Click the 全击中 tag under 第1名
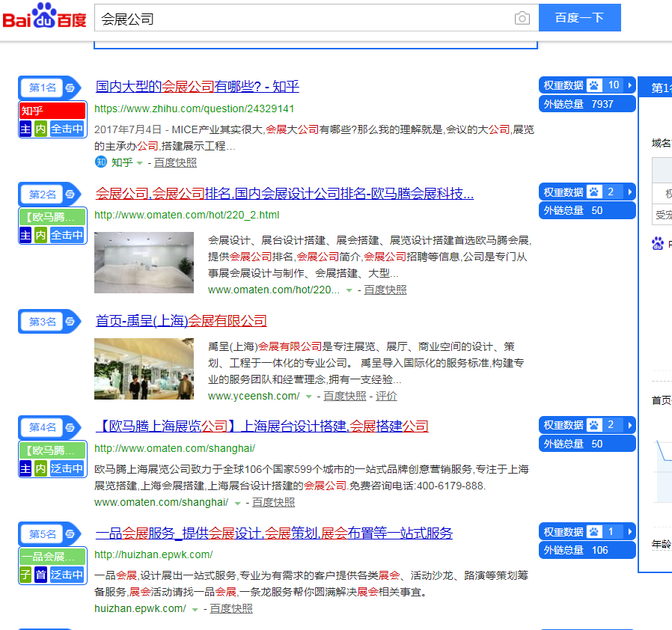Viewport: 672px width, 630px height. click(x=67, y=129)
